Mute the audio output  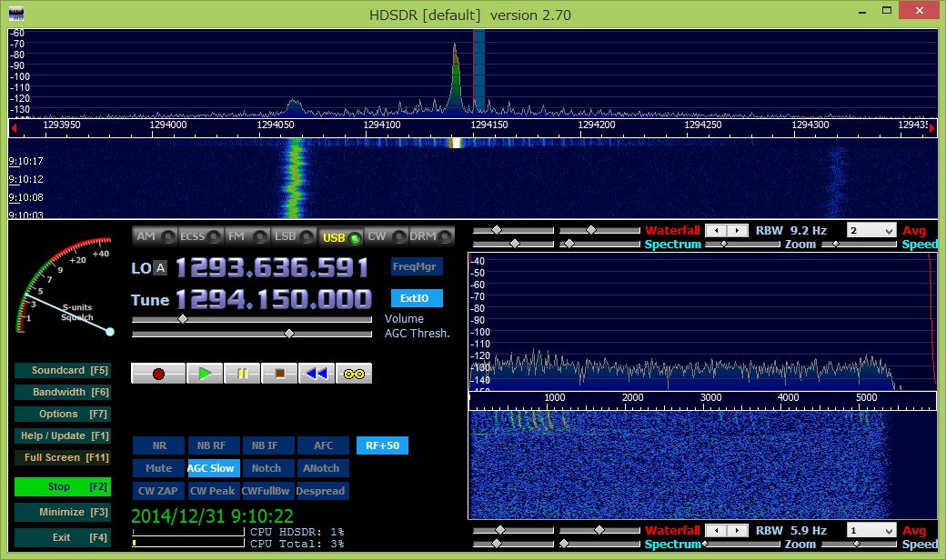158,468
